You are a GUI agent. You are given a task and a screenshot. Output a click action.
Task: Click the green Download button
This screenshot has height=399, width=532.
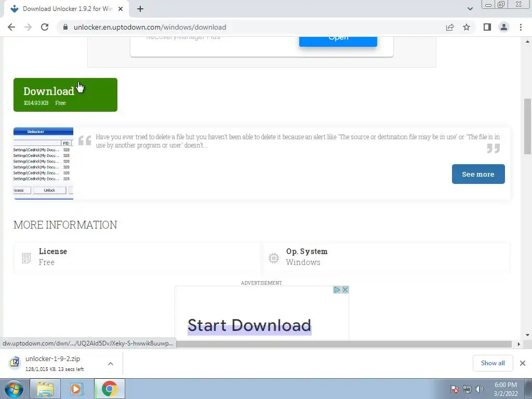click(65, 95)
